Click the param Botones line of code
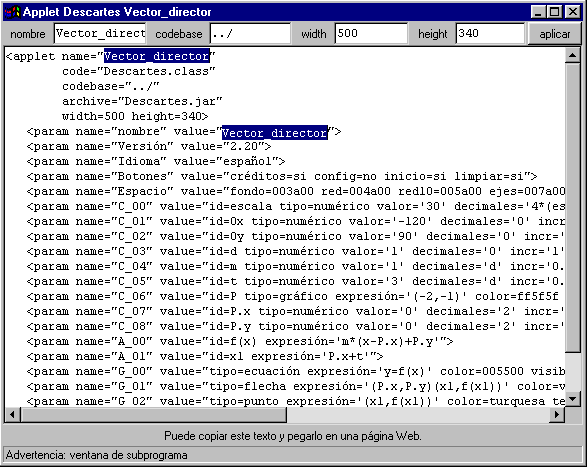 pos(282,177)
